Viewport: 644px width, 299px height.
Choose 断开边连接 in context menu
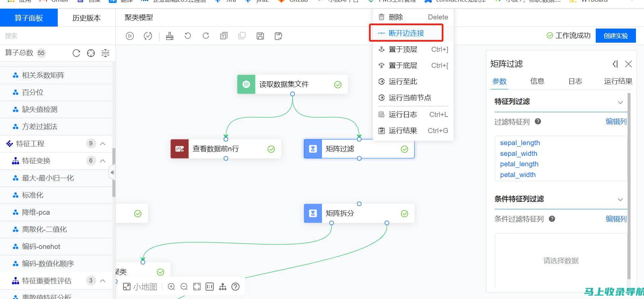click(x=413, y=33)
